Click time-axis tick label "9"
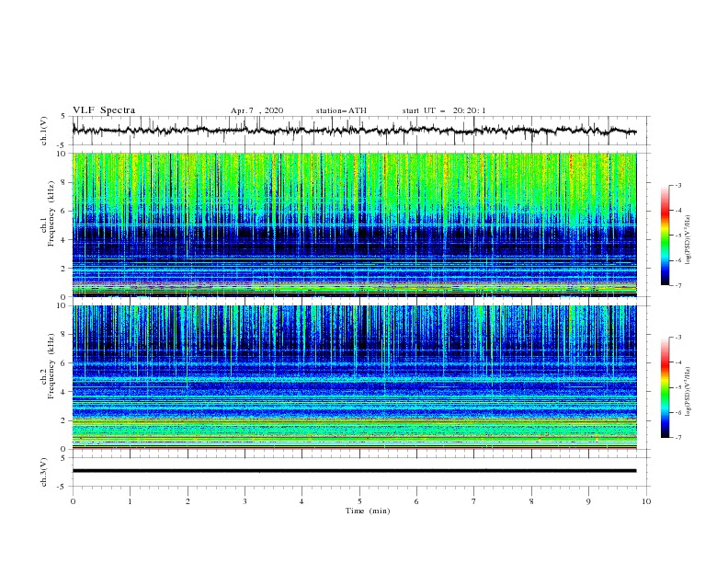 click(x=588, y=501)
